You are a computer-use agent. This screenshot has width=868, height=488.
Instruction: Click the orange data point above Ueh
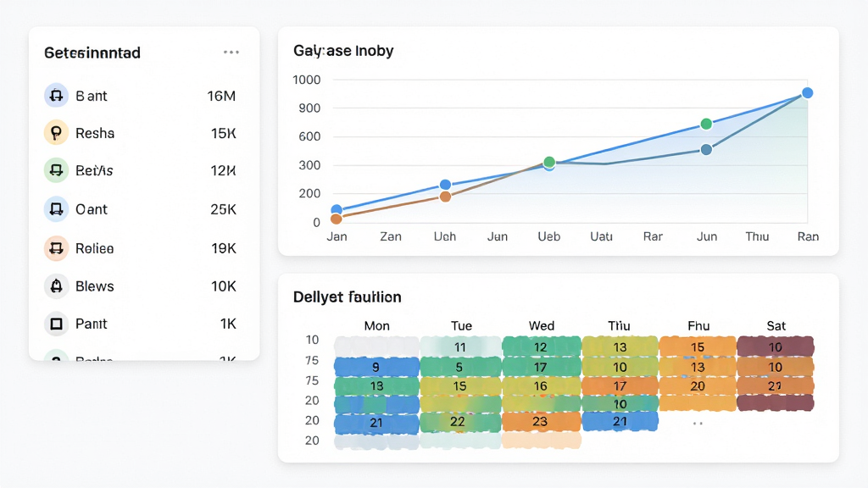[445, 197]
